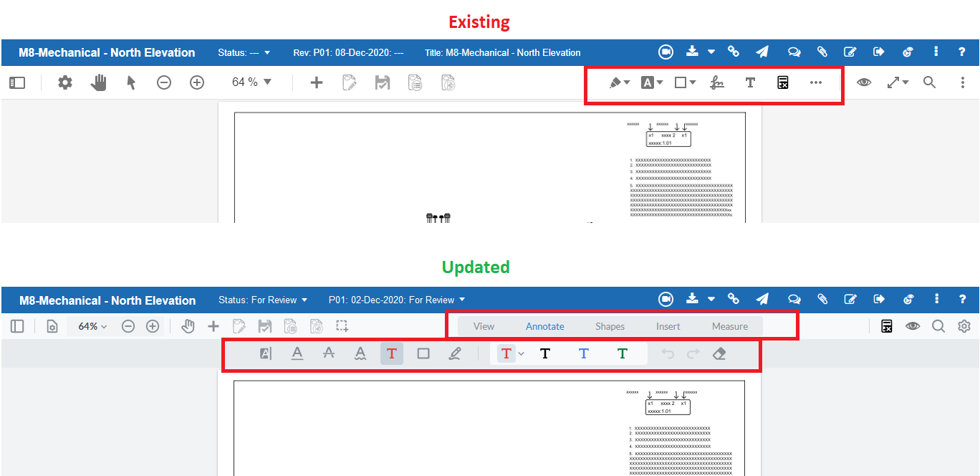Switch to the View tab
980x476 pixels.
[x=484, y=326]
